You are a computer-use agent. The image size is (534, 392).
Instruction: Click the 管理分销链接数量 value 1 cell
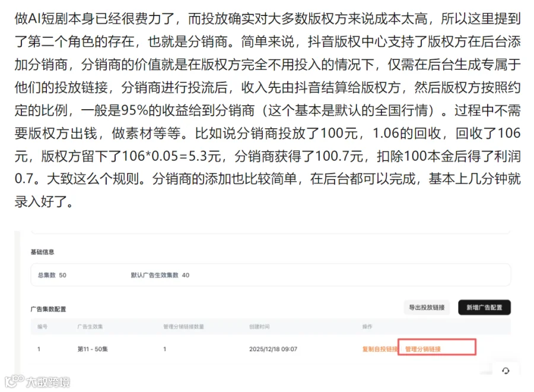165,349
